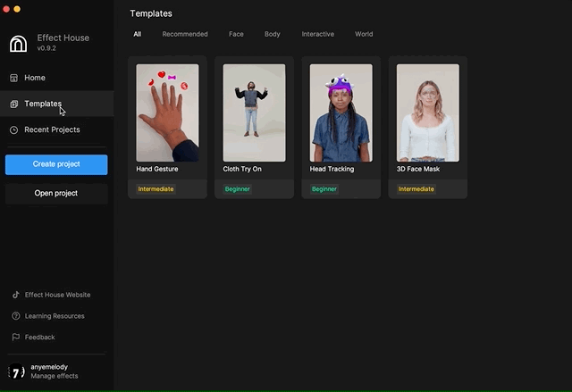Open the Learning Resources link

(x=55, y=316)
